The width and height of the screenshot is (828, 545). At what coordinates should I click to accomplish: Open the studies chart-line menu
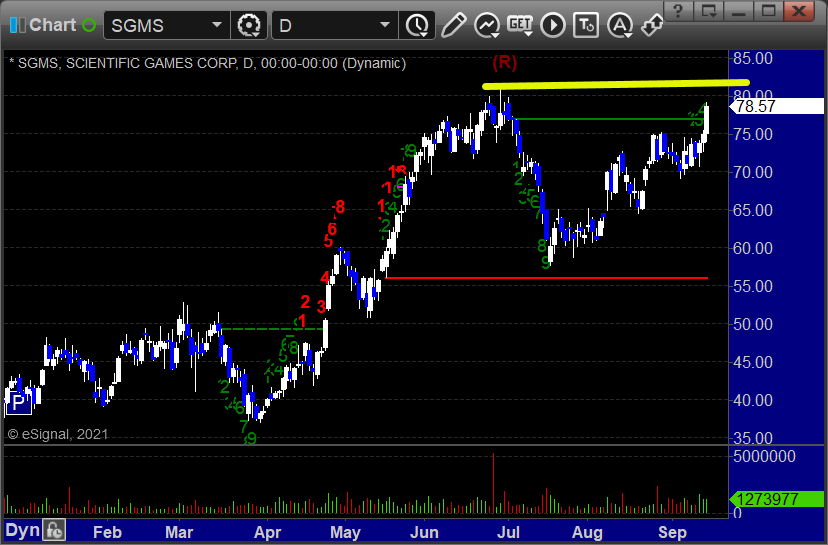pos(487,25)
